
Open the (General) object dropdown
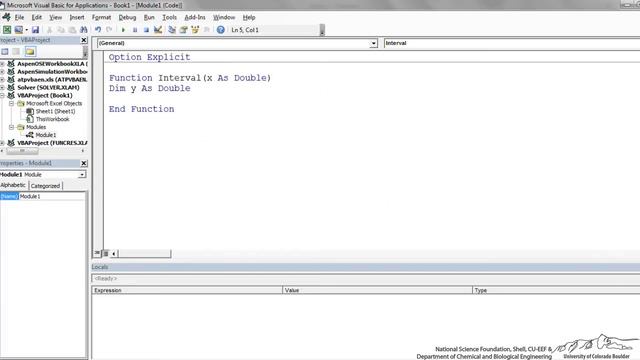tap(373, 43)
